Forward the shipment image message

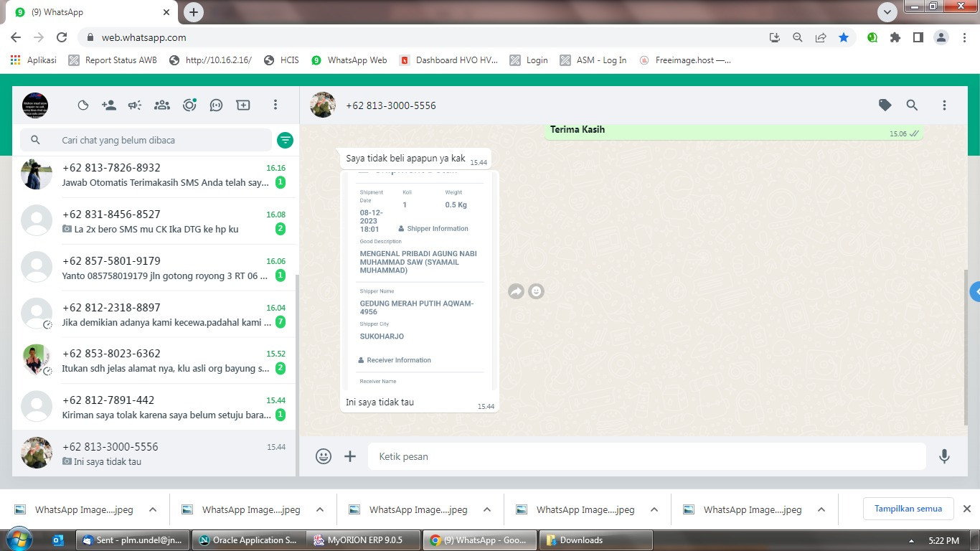516,291
